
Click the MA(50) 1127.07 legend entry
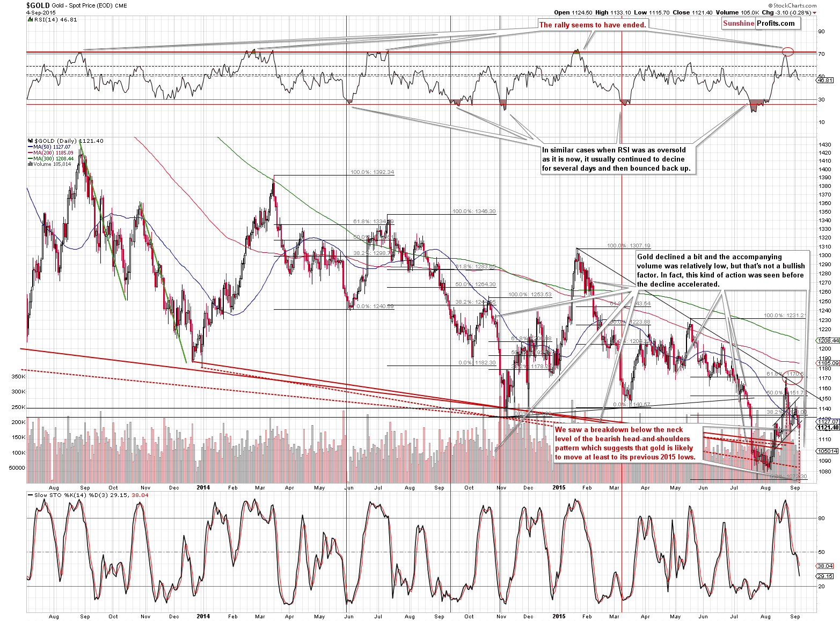(x=49, y=147)
